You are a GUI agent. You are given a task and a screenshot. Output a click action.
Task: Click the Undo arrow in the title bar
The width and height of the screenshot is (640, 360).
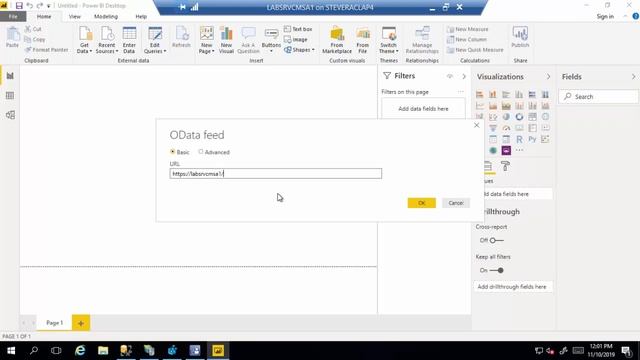click(x=29, y=6)
